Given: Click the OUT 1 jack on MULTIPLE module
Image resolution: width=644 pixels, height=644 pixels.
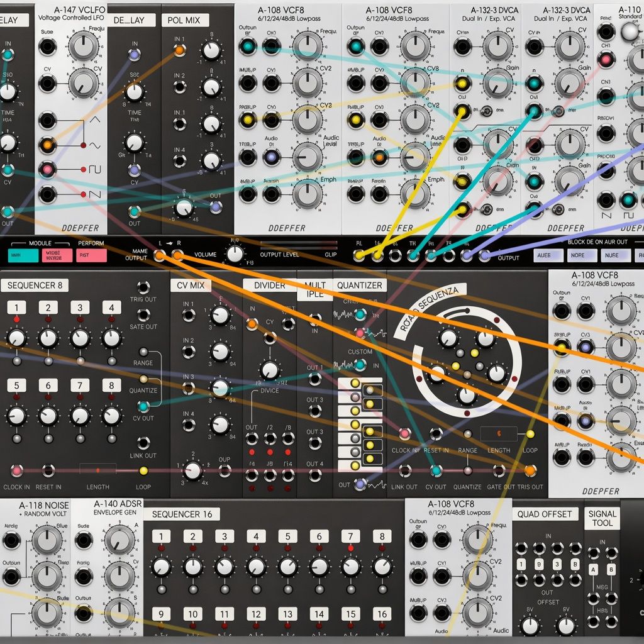Looking at the screenshot, I should pyautogui.click(x=315, y=379).
